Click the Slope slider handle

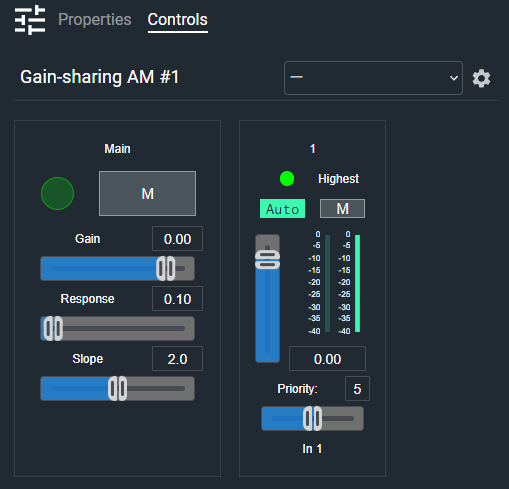118,388
